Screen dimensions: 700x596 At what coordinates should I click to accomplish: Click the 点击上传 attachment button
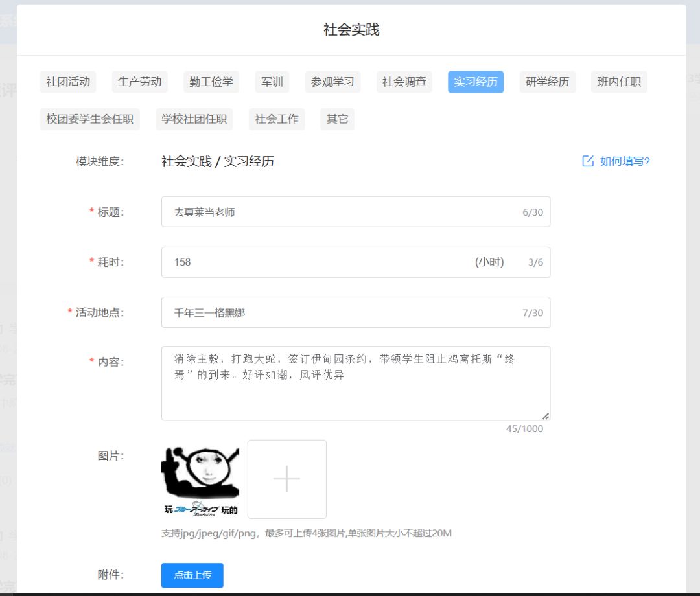tap(192, 575)
